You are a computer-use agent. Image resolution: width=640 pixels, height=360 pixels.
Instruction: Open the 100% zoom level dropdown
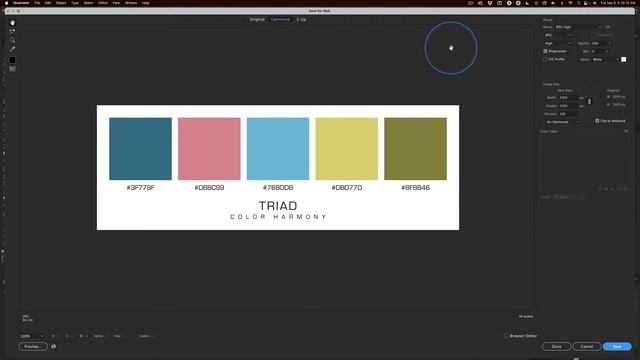click(x=32, y=336)
